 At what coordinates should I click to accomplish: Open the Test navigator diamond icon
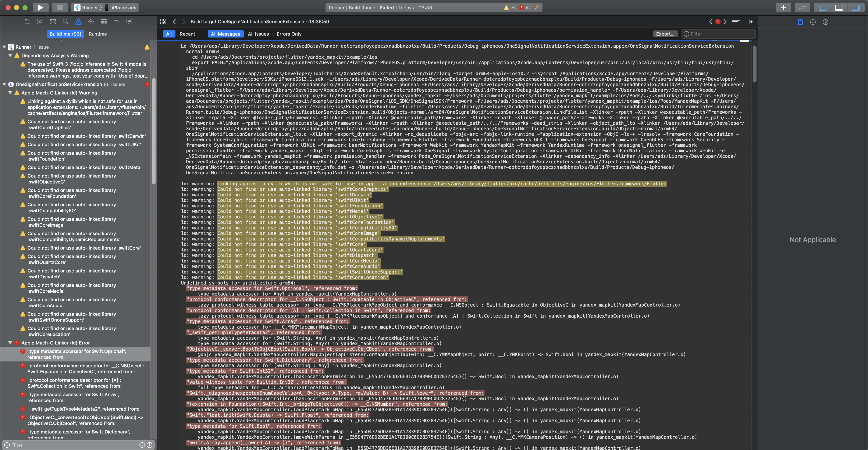coord(91,22)
